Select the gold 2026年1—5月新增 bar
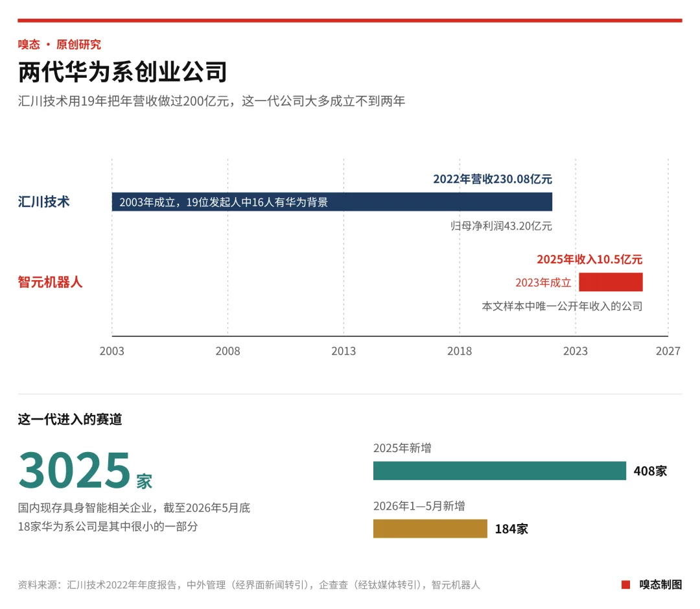Image resolution: width=700 pixels, height=609 pixels. (430, 529)
